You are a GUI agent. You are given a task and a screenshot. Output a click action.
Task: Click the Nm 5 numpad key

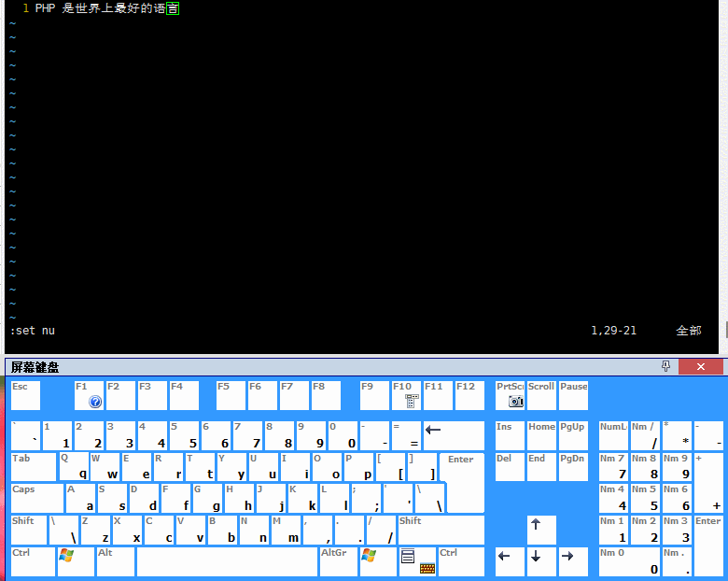point(645,498)
